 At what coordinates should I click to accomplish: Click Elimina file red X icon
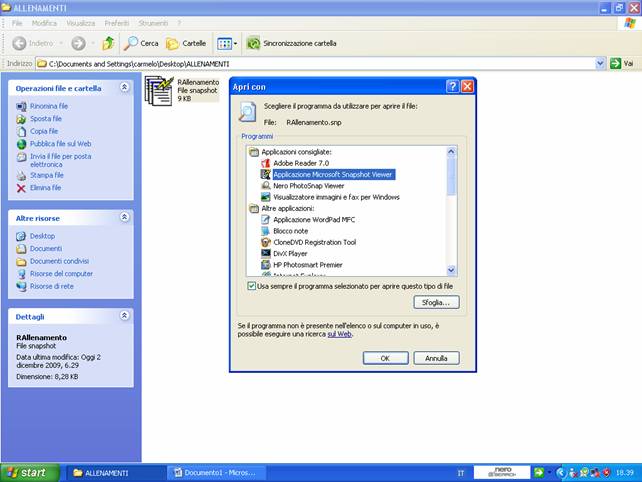pos(21,188)
